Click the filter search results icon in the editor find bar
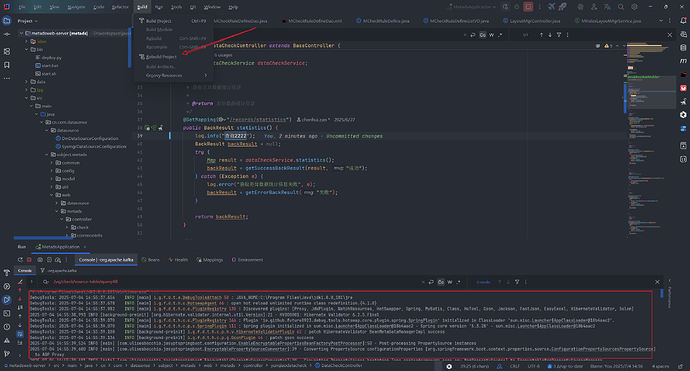Screen dimensions: 690x371 (x=559, y=35)
